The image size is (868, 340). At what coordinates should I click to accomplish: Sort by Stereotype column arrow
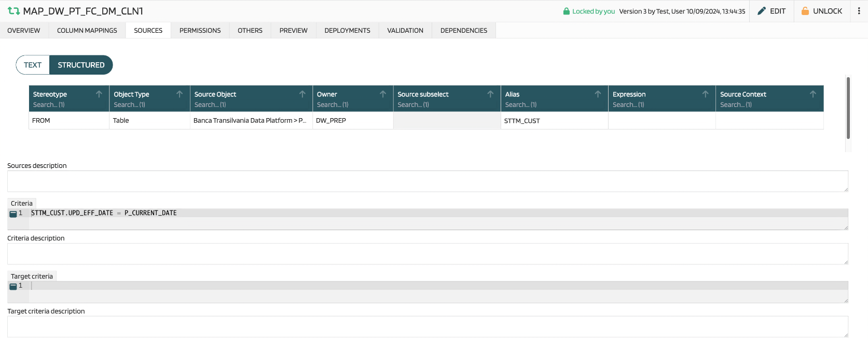click(99, 94)
